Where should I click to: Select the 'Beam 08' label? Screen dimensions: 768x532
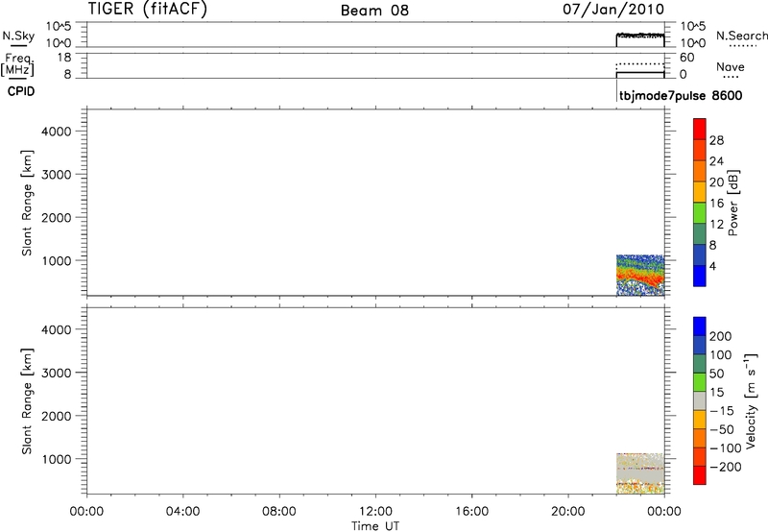tap(374, 11)
